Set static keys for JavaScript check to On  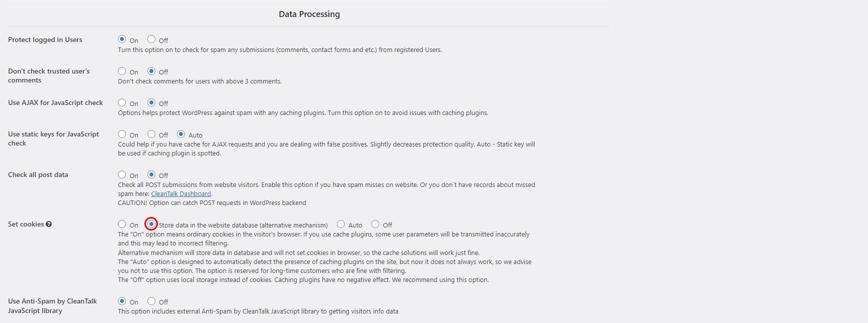(x=122, y=134)
